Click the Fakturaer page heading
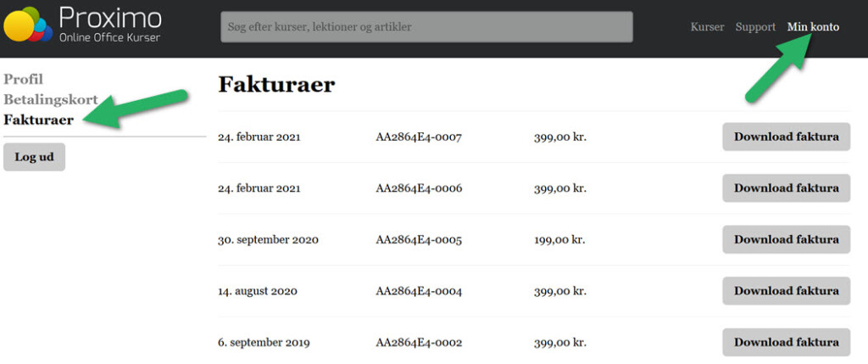This screenshot has height=364, width=868. (277, 85)
